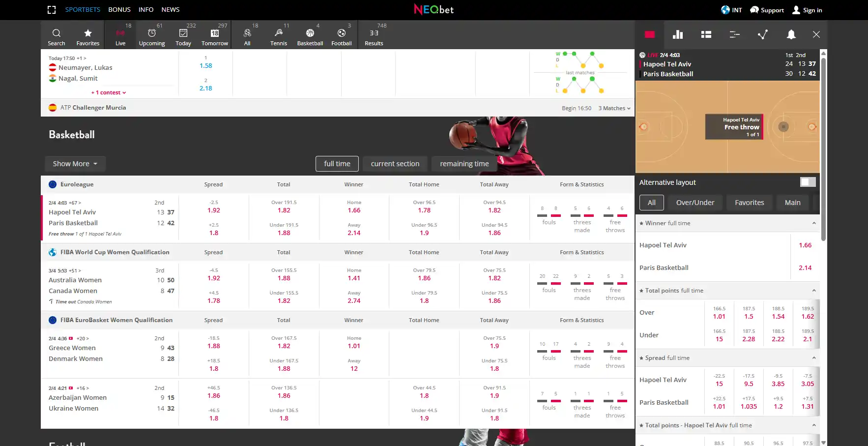868x446 pixels.
Task: Click the Sign in link
Action: point(807,10)
